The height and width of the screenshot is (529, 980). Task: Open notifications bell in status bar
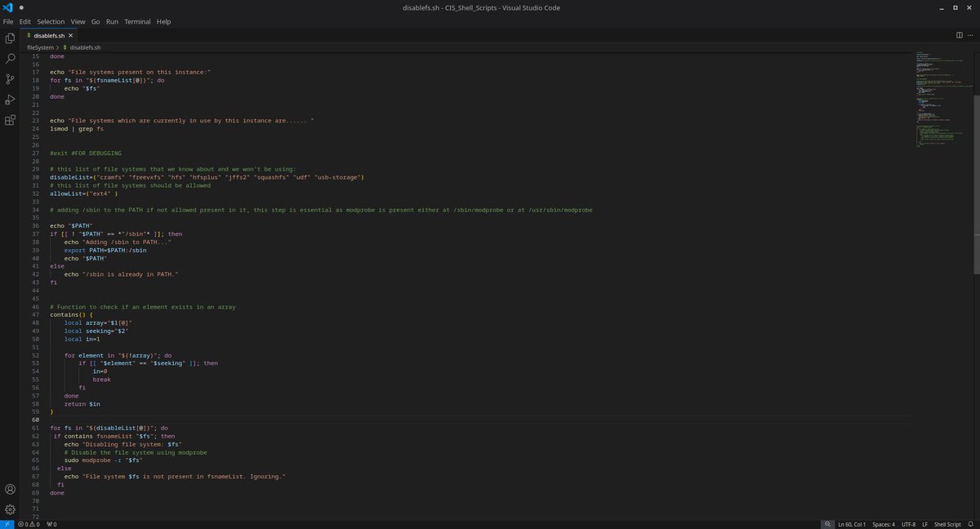pyautogui.click(x=972, y=524)
